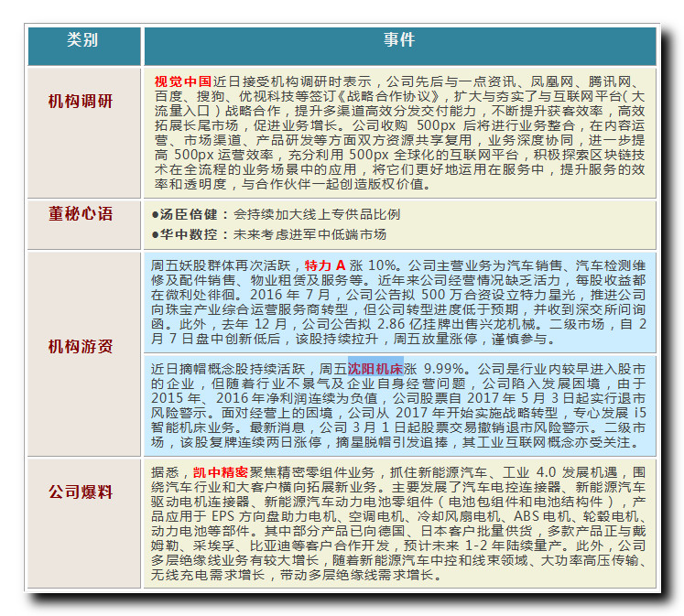The height and width of the screenshot is (616, 684).
Task: Click the text 周五放量涨停，谨慎参与
Action: pyautogui.click(x=470, y=339)
